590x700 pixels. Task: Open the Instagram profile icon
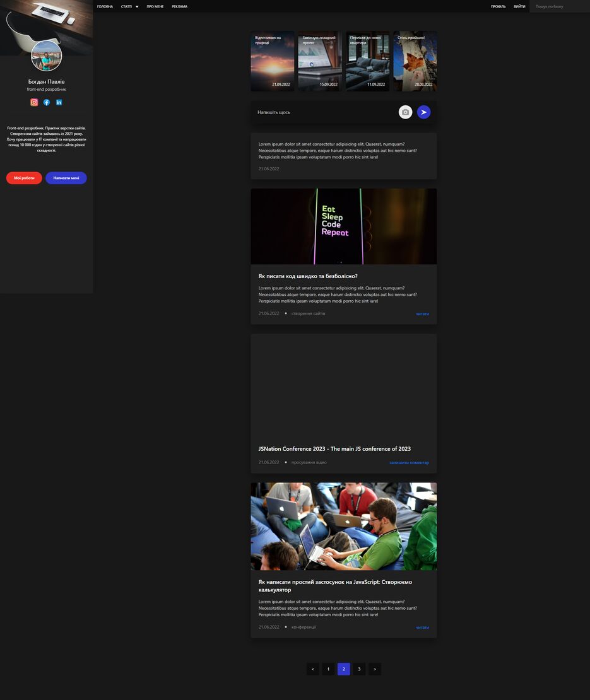(33, 102)
